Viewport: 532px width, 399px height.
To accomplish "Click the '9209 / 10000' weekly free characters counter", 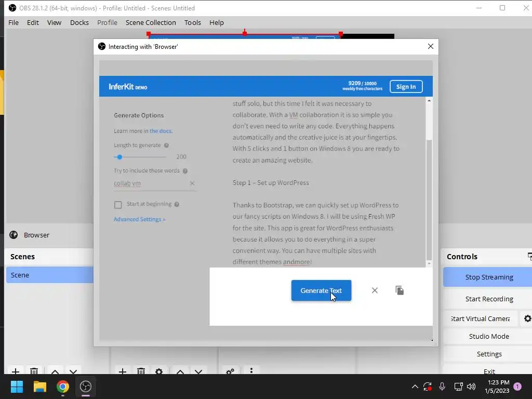I will click(362, 86).
